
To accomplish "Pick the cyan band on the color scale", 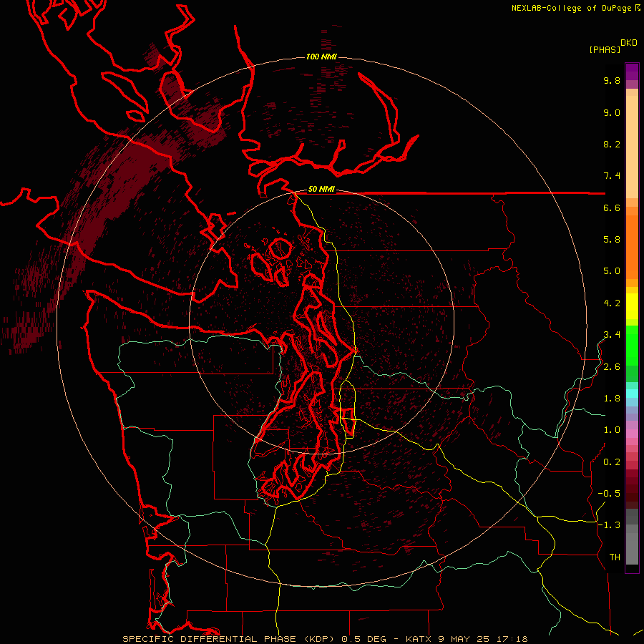I will [632, 394].
